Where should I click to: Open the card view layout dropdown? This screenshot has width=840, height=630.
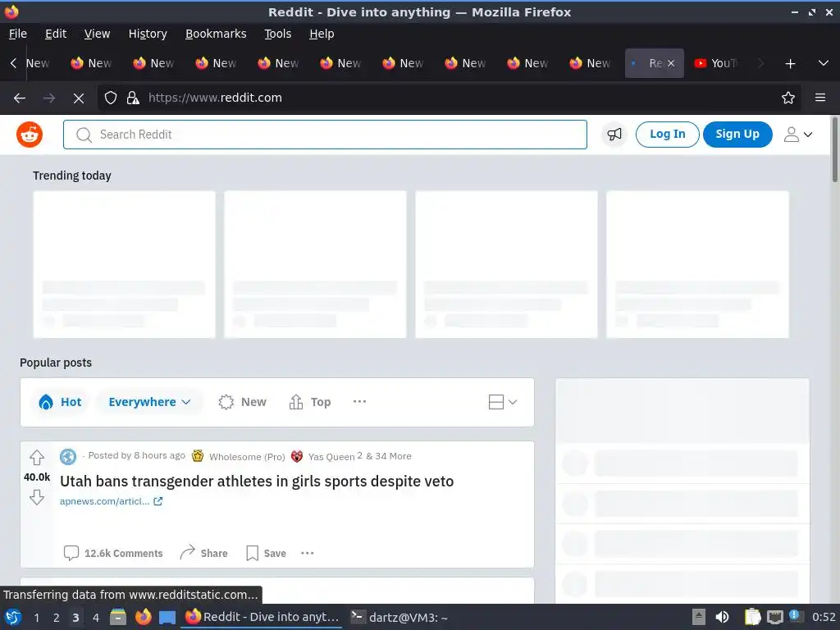[502, 402]
